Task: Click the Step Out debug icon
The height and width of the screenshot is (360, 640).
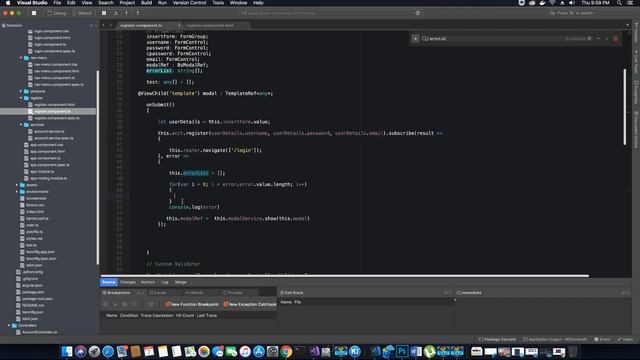Action: pyautogui.click(x=138, y=13)
